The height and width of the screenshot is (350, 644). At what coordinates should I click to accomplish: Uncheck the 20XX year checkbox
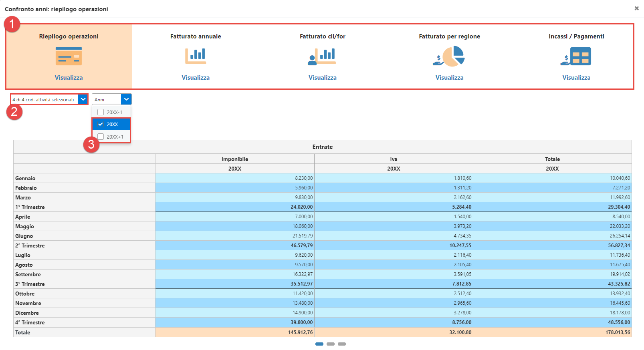(x=101, y=124)
